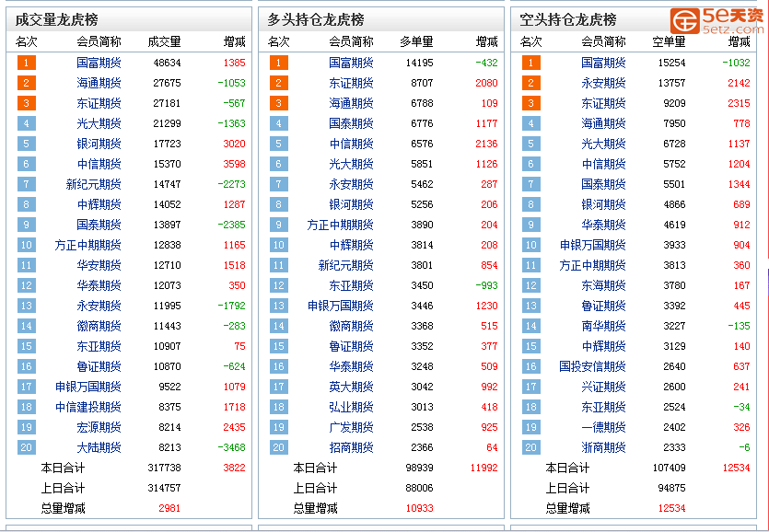Select 成交量 total 317738
This screenshot has height=532, width=769.
pos(164,468)
